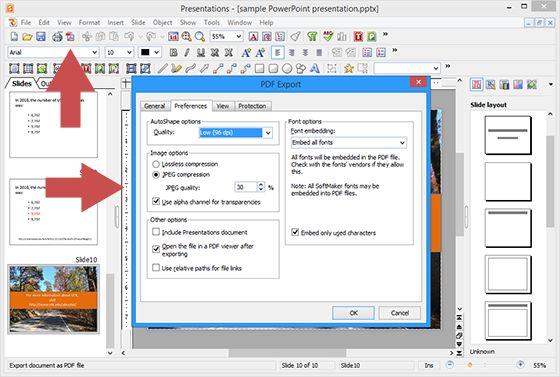Image resolution: width=560 pixels, height=377 pixels.
Task: Expand the sidebar panel options arrow
Action: click(x=551, y=85)
